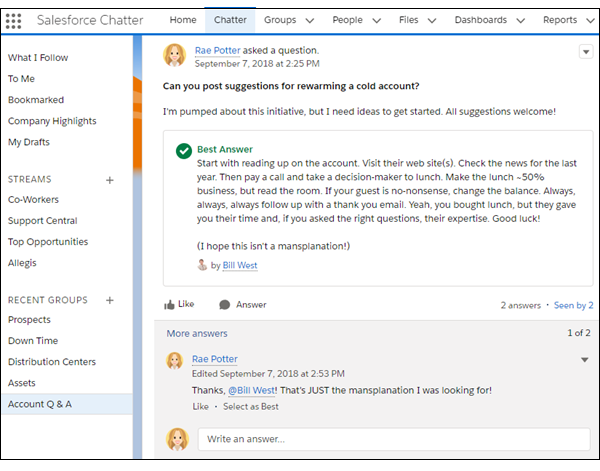The height and width of the screenshot is (471, 600).
Task: Open Company Highlights feed
Action: point(52,121)
